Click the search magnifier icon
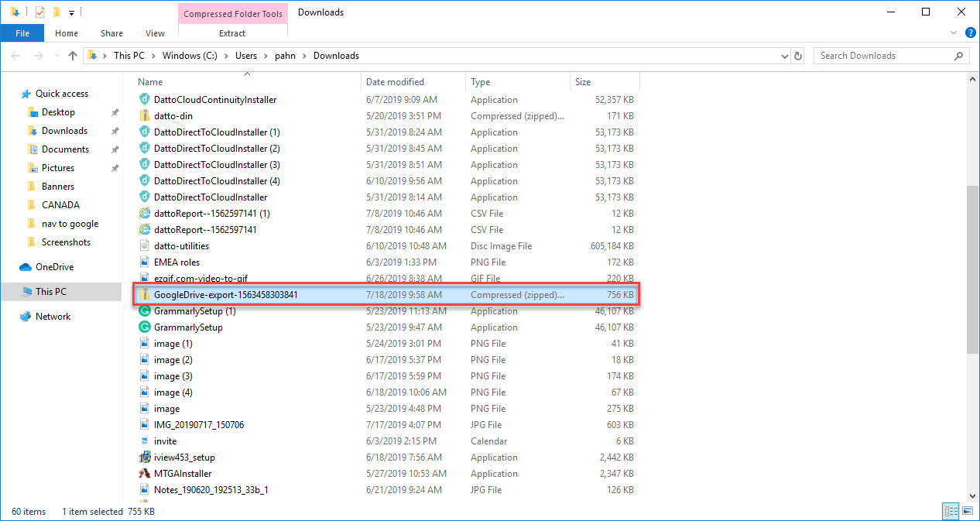This screenshot has width=980, height=521. tap(958, 56)
